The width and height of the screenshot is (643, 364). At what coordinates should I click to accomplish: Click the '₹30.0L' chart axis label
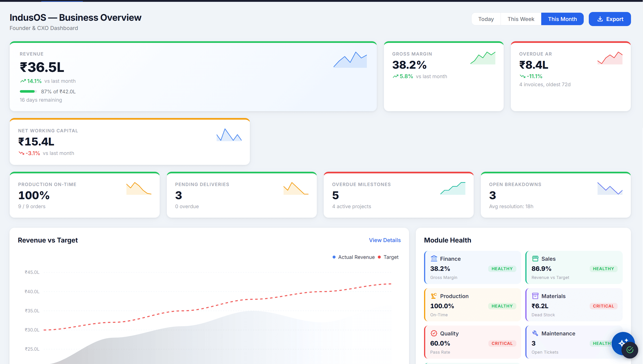pyautogui.click(x=32, y=330)
